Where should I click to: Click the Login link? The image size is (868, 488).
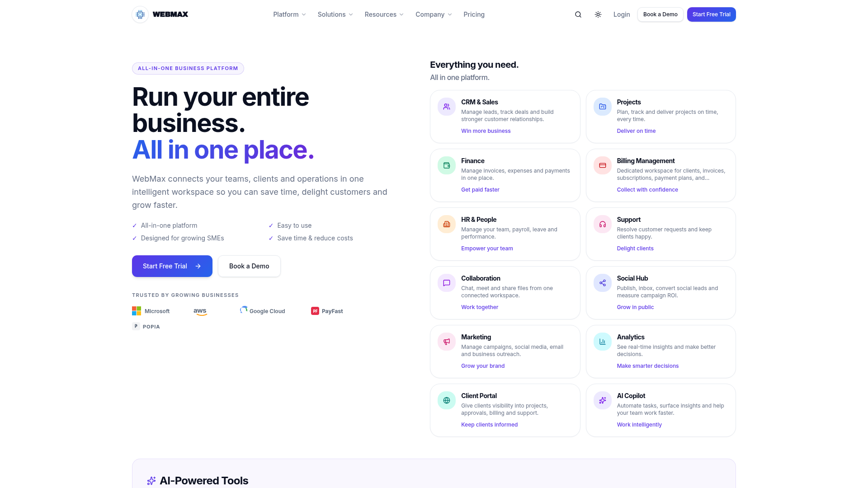click(622, 14)
